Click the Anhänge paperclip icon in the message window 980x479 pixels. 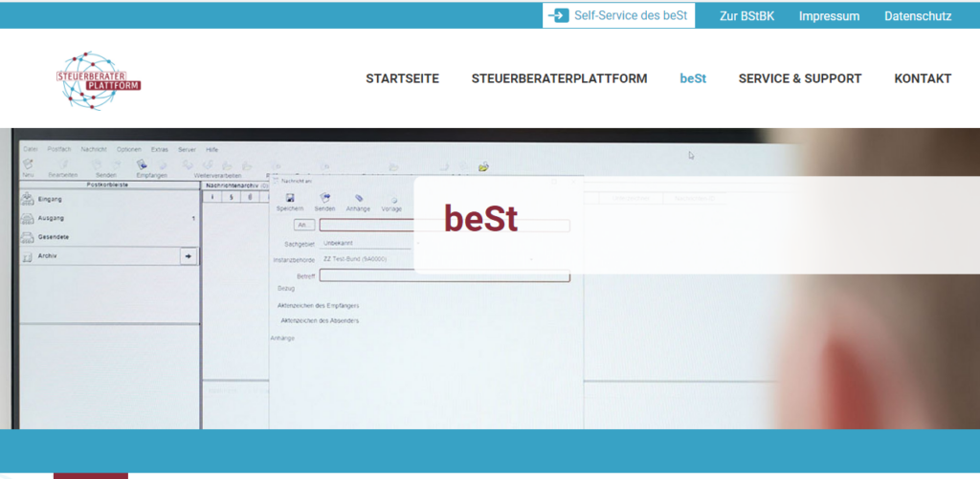click(x=359, y=198)
